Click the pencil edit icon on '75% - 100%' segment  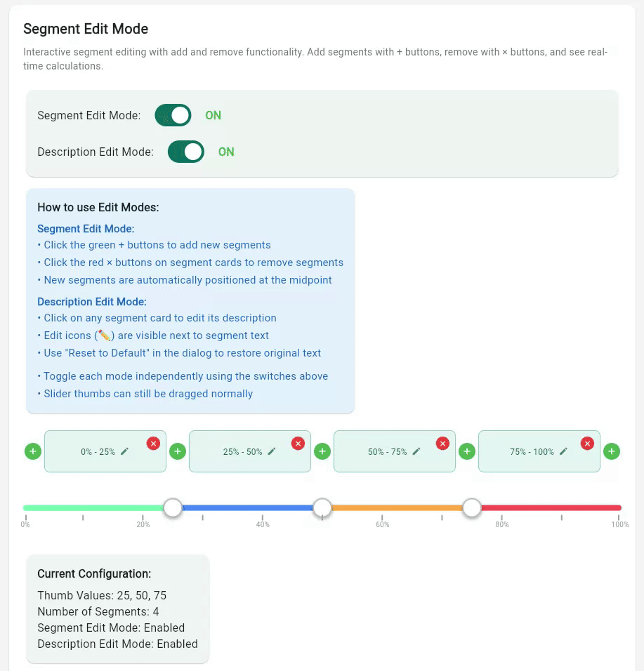[562, 451]
